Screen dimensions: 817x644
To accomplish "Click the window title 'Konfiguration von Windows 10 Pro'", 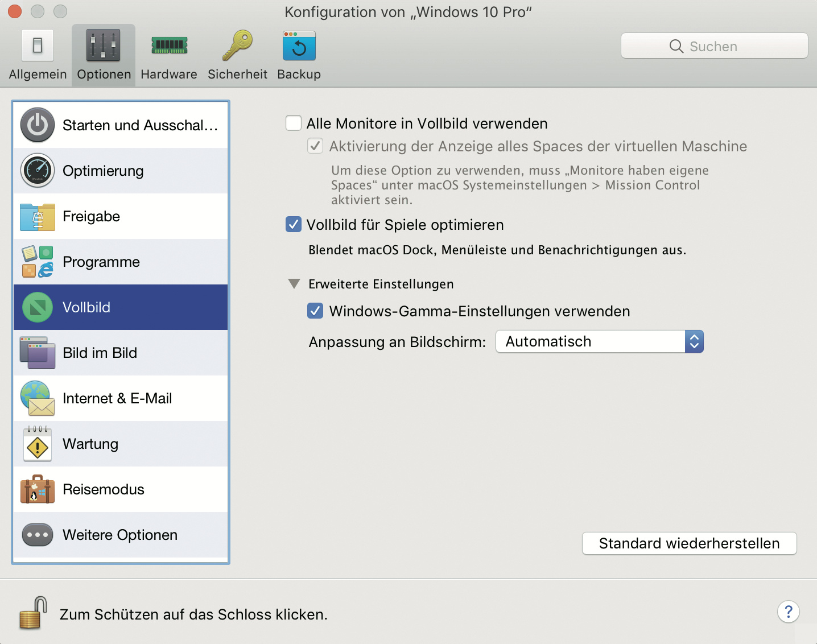I will click(x=408, y=12).
